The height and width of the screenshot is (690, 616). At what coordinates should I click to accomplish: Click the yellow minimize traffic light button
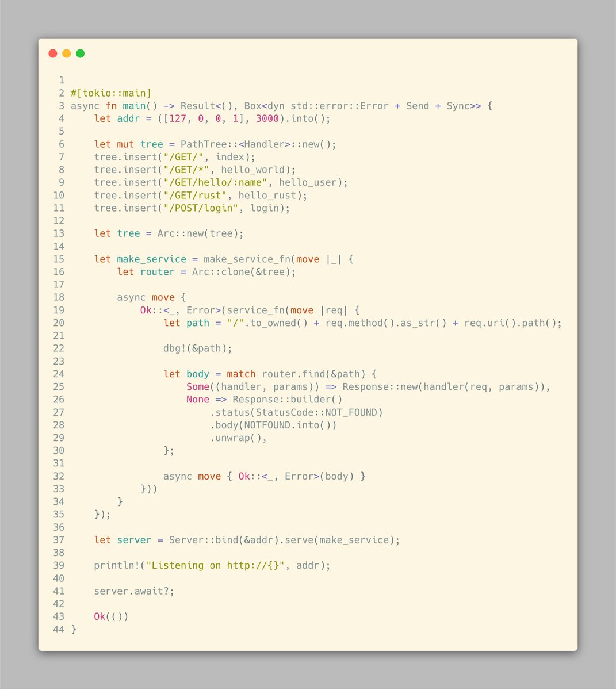point(66,53)
